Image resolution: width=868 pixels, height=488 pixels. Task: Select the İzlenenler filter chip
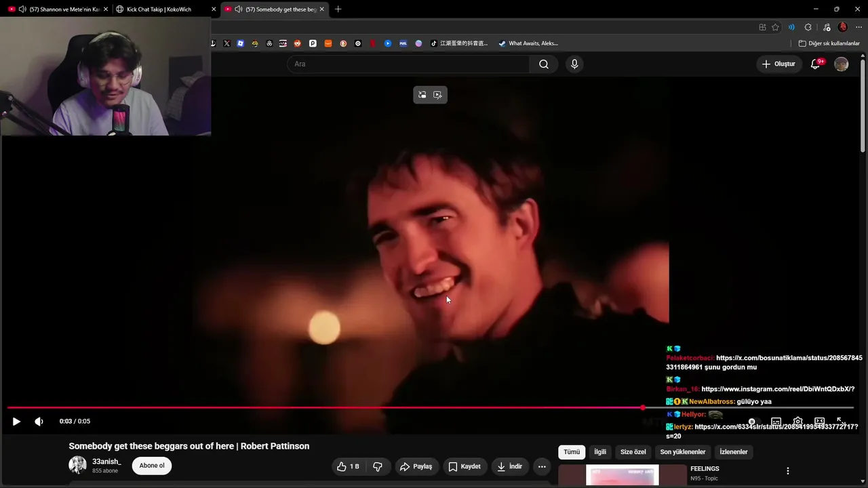734,452
